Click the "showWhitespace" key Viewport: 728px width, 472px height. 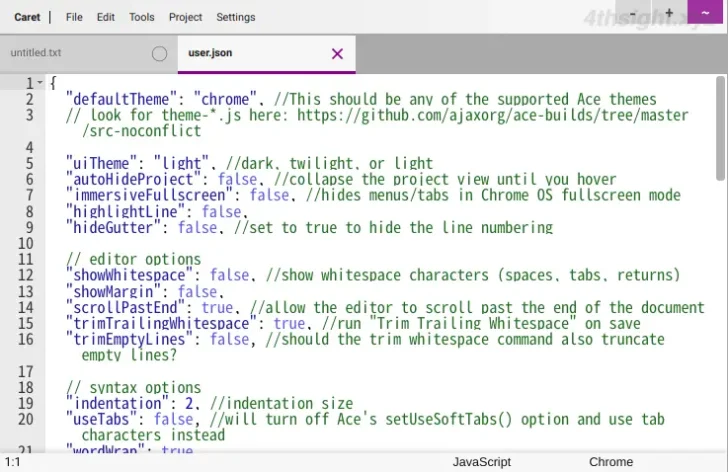[129, 275]
